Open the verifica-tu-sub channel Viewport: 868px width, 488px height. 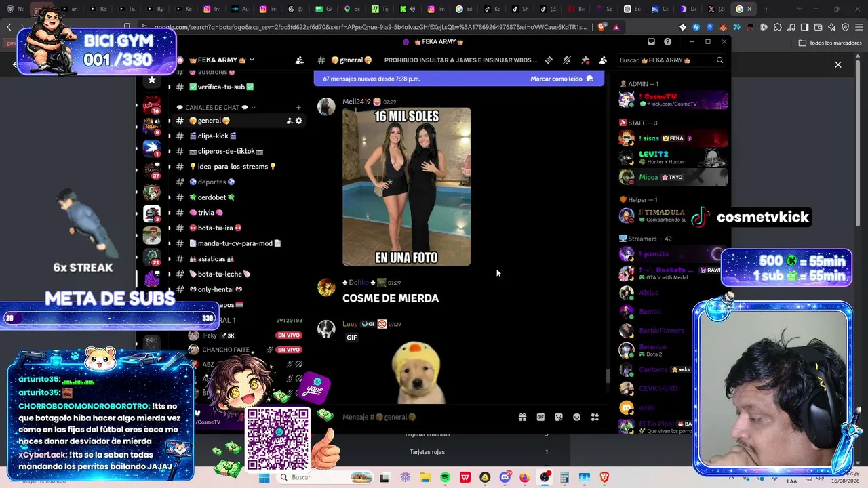pos(239,87)
